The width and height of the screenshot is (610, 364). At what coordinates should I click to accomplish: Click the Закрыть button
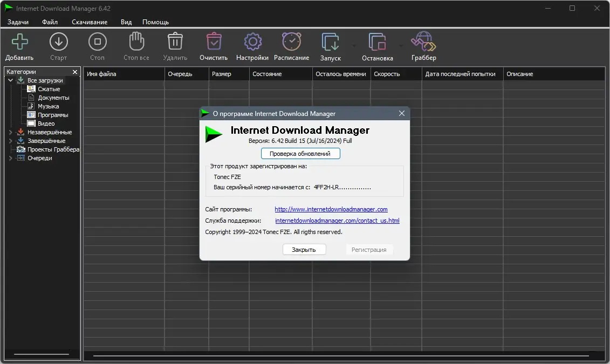304,250
